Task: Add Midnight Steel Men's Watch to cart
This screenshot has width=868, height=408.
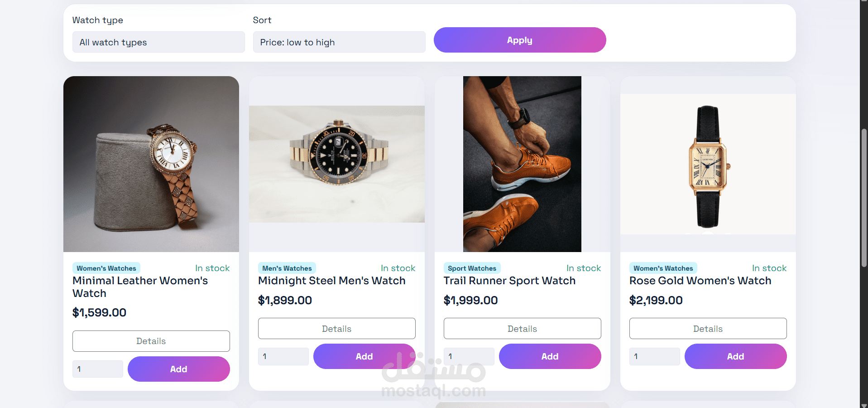Action: pos(364,356)
